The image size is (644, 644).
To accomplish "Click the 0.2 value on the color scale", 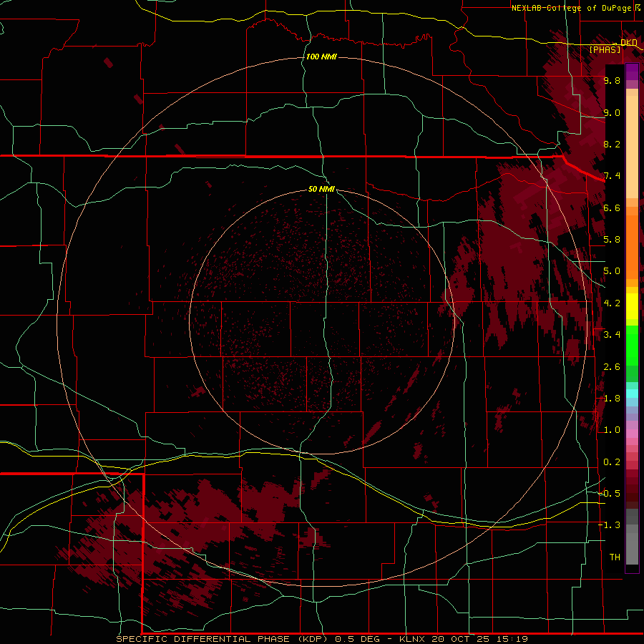I will coord(612,462).
